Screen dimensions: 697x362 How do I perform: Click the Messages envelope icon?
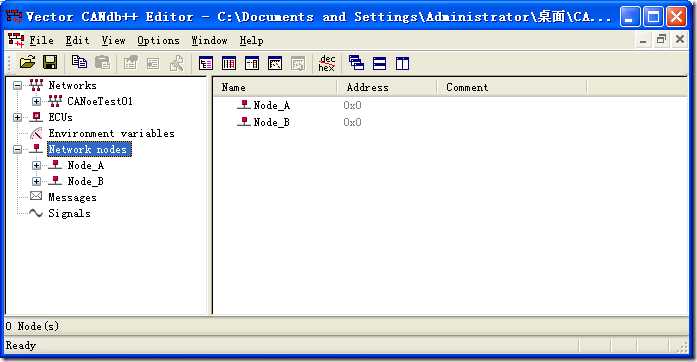point(36,196)
